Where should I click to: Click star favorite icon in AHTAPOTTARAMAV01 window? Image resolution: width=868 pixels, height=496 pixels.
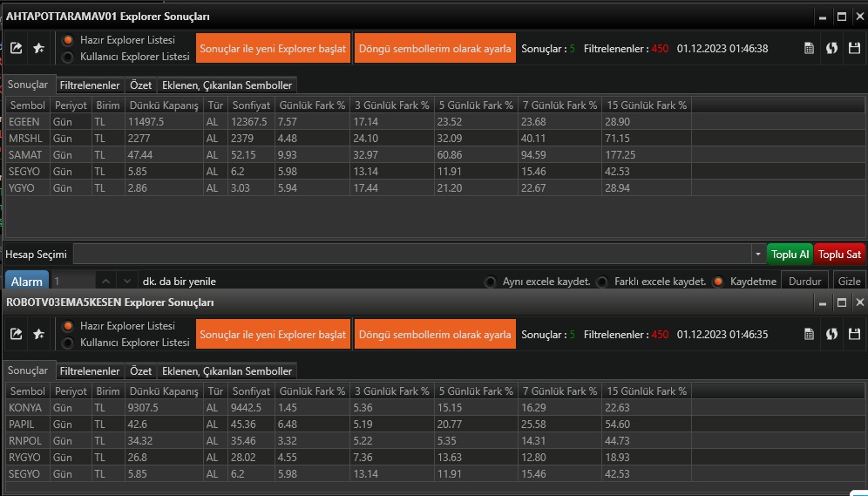pyautogui.click(x=38, y=48)
